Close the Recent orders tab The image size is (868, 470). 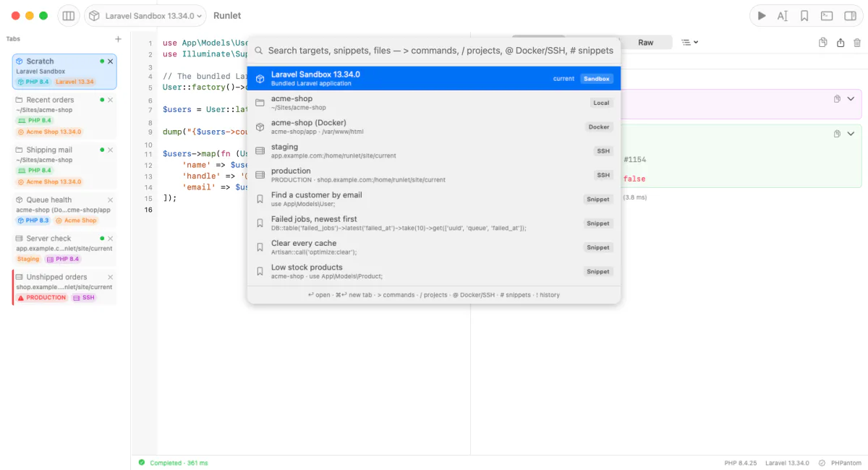[x=111, y=100]
